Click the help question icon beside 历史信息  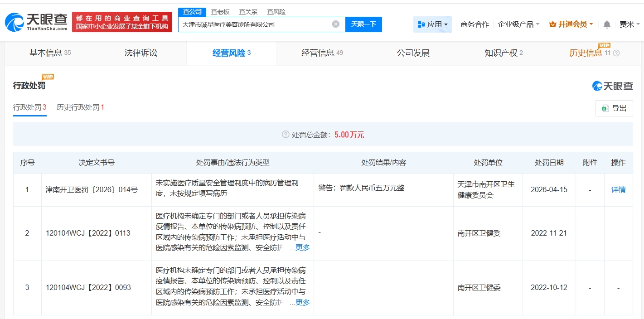coord(616,53)
